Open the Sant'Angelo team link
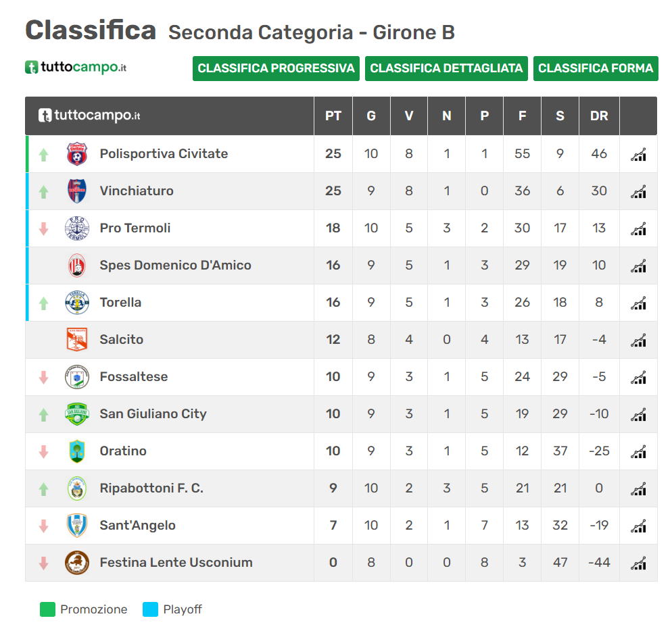 pos(137,525)
